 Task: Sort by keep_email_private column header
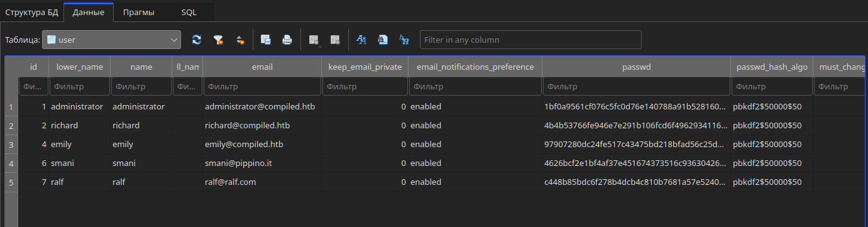coord(365,67)
